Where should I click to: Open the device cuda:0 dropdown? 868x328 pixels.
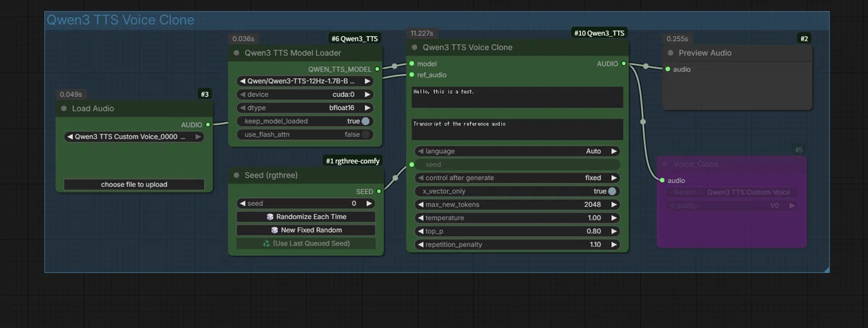coord(305,95)
